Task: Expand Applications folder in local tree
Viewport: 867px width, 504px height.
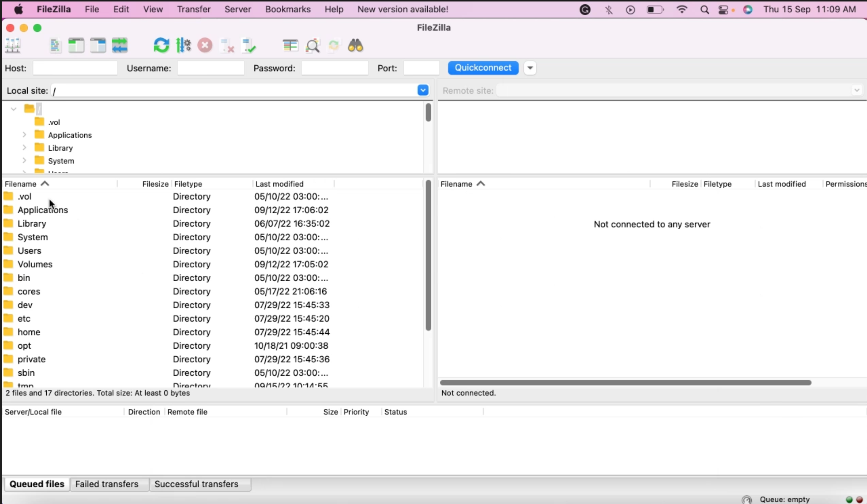Action: tap(24, 135)
